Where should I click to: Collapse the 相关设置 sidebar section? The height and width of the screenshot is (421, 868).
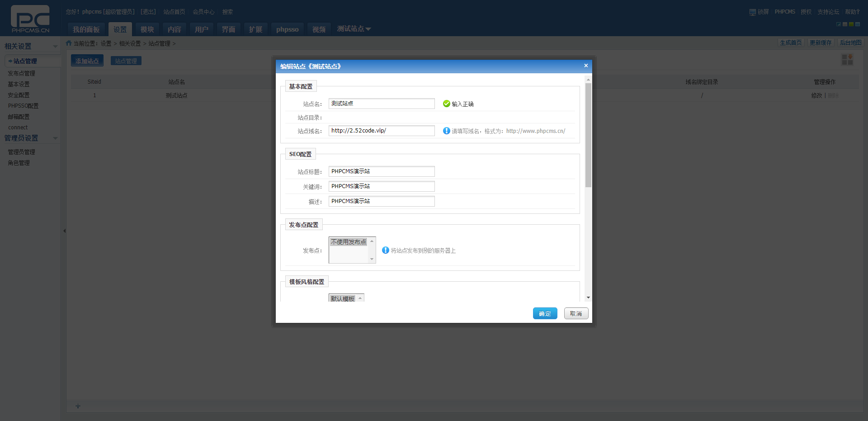[x=55, y=47]
